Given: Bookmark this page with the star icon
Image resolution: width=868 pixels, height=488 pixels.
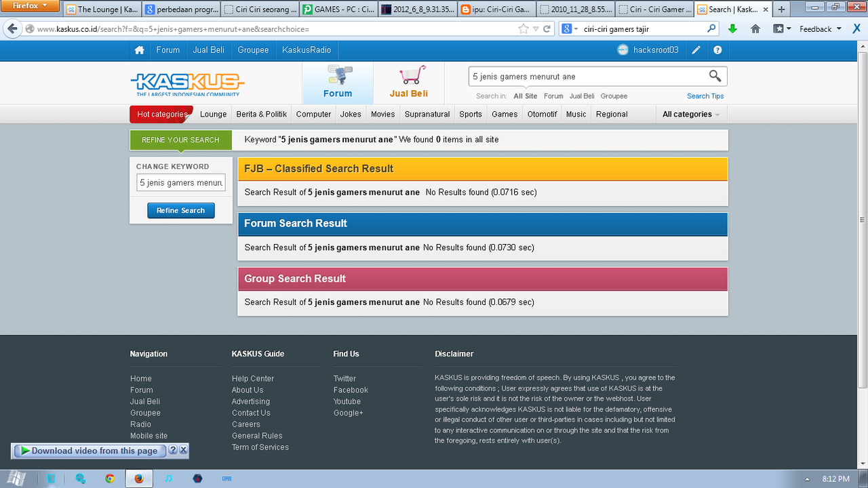Looking at the screenshot, I should 523,29.
